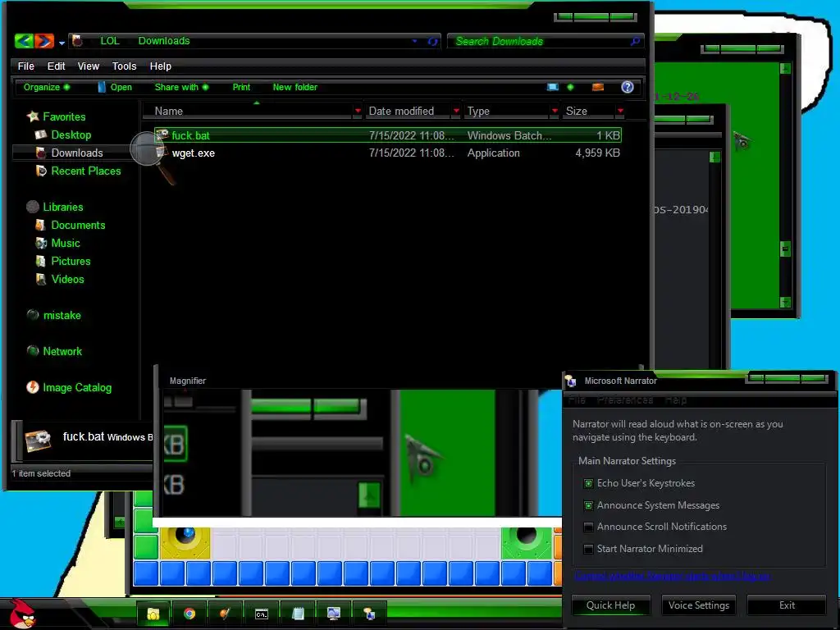Screen dimensions: 840x630
Task: Select the wget.exe file row
Action: (388, 153)
